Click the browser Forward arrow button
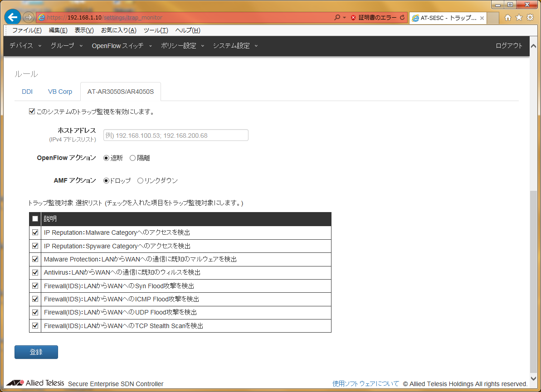Image resolution: width=541 pixels, height=392 pixels. pos(28,17)
